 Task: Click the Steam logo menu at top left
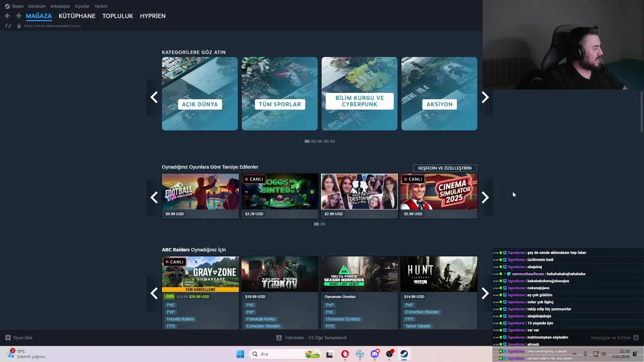pyautogui.click(x=14, y=6)
